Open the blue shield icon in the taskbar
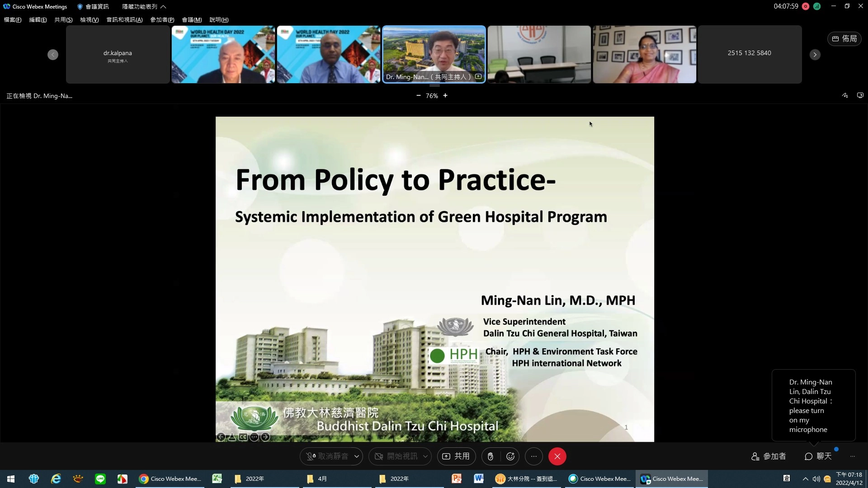This screenshot has height=488, width=868. click(34, 479)
